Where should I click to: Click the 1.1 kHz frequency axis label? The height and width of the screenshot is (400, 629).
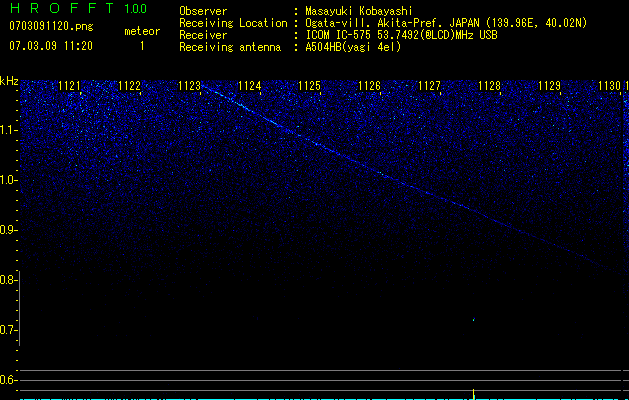coord(8,130)
